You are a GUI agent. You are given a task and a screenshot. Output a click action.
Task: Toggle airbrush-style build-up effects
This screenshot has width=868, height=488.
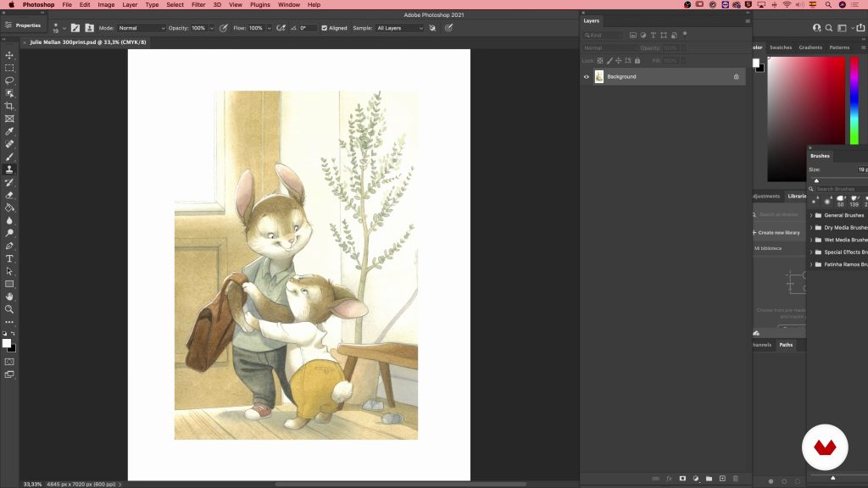point(281,28)
